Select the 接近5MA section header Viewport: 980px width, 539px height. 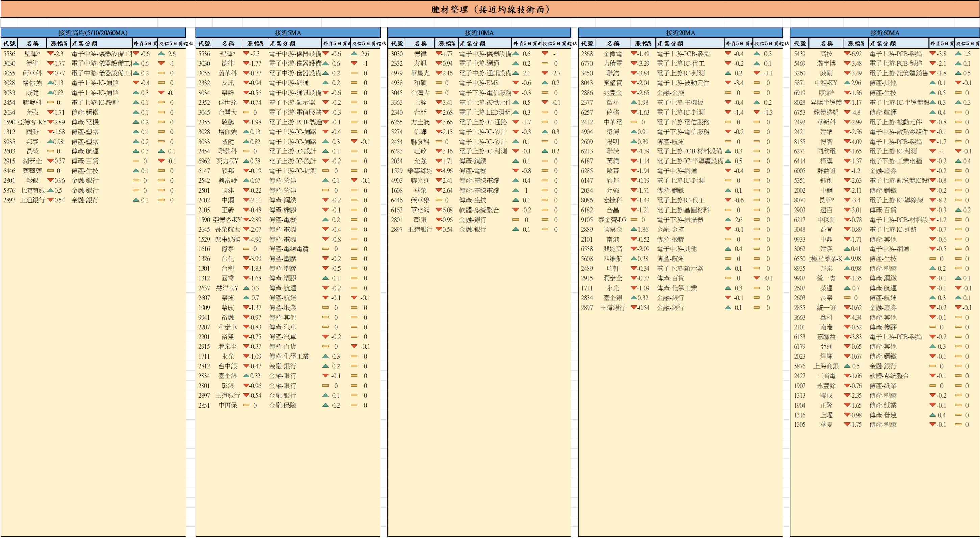point(287,33)
